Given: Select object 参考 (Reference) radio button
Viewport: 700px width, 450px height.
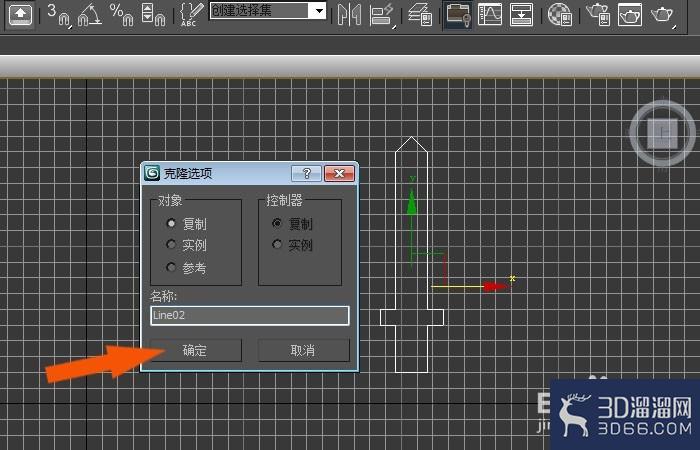Looking at the screenshot, I should (x=171, y=267).
